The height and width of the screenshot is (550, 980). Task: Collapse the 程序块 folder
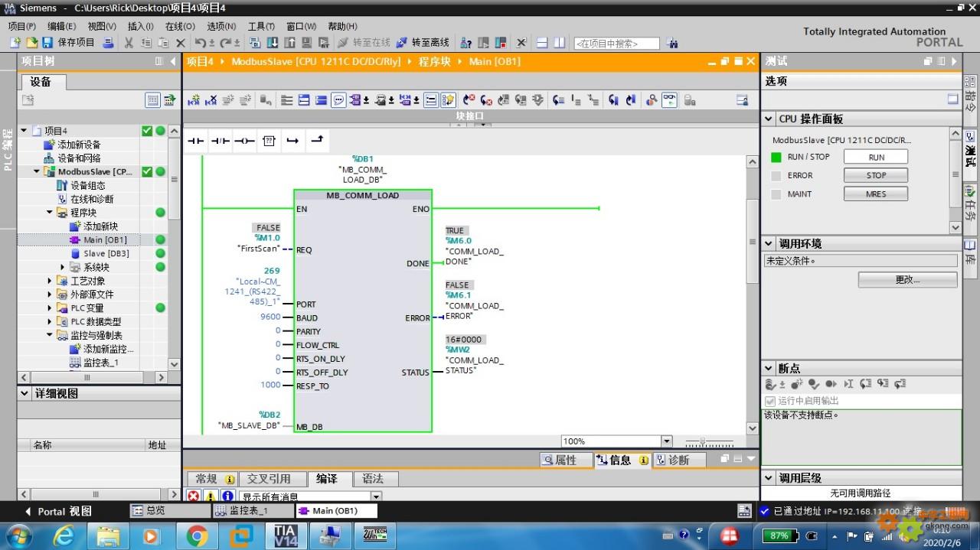tap(50, 213)
